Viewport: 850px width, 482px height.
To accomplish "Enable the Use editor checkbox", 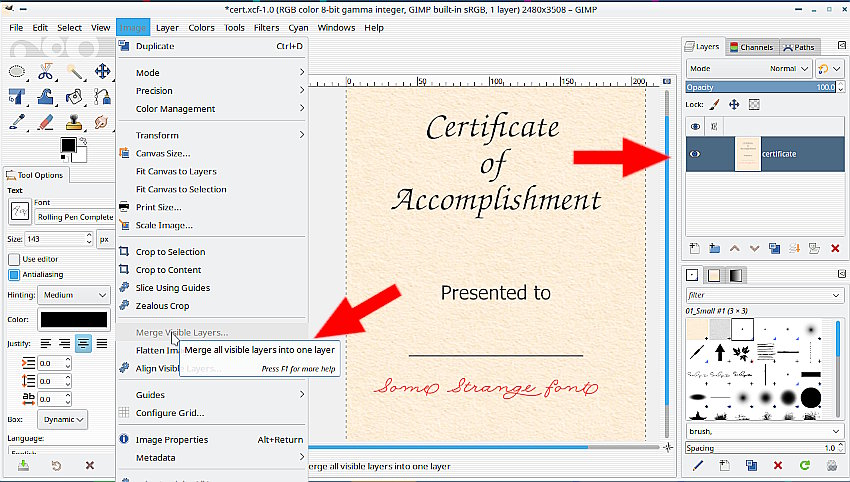I will coord(14,259).
